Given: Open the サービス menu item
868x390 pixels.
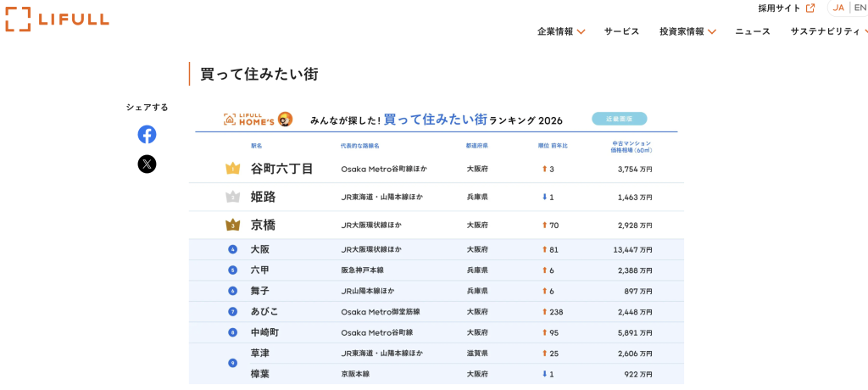Looking at the screenshot, I should tap(621, 31).
